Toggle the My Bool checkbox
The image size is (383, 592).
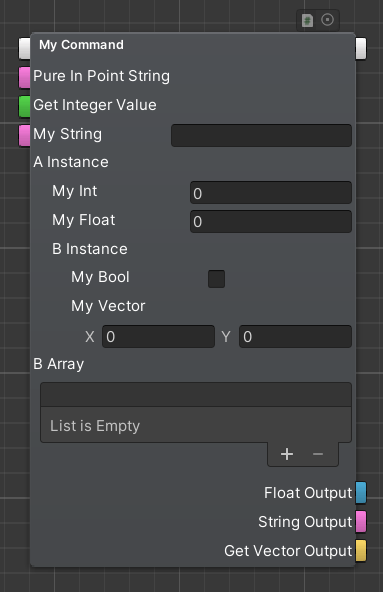tap(216, 279)
